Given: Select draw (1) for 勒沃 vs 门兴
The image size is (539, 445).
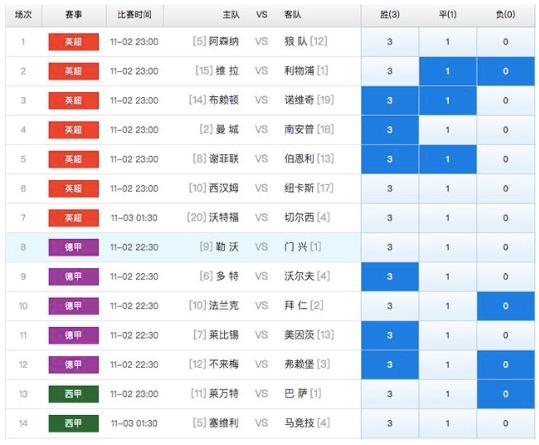Looking at the screenshot, I should 448,247.
